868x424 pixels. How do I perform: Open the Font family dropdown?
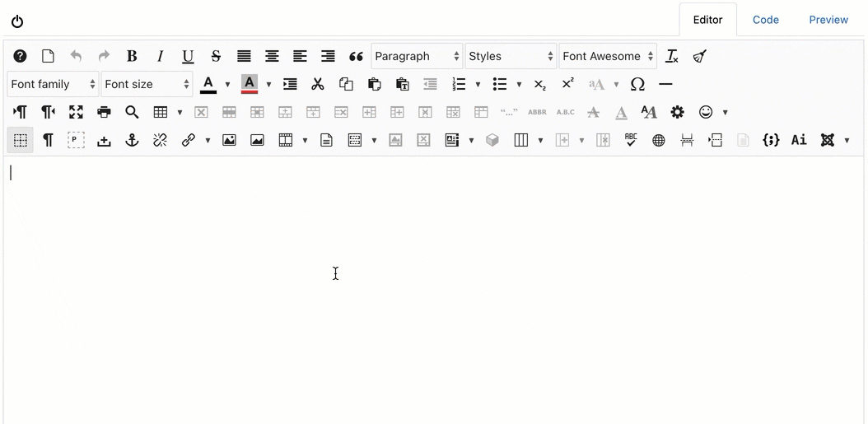pyautogui.click(x=53, y=84)
